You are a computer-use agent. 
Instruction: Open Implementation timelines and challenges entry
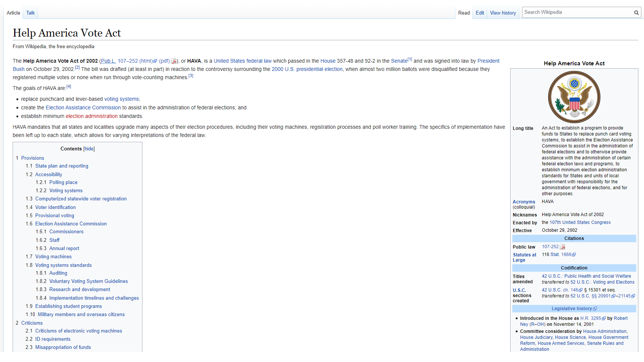(x=94, y=298)
